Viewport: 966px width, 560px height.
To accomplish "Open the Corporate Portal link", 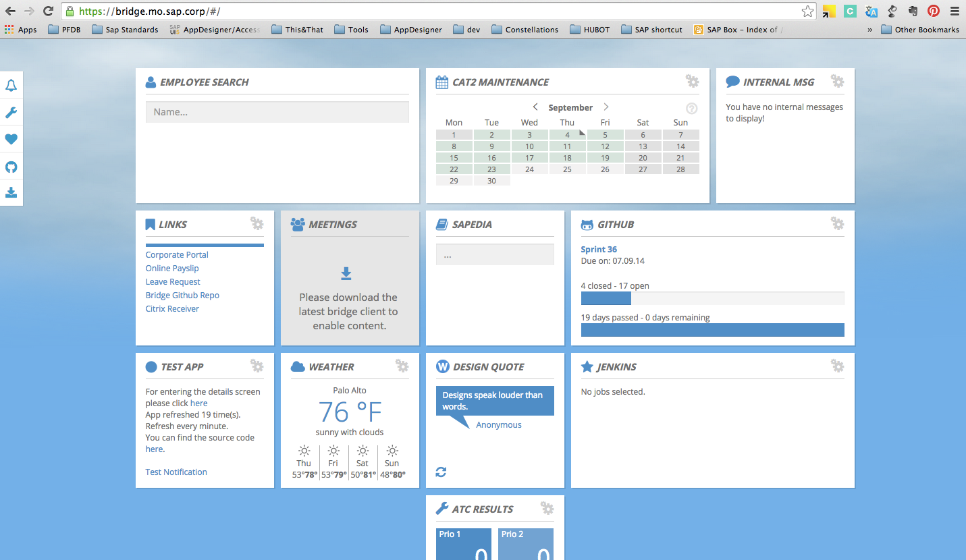I will (177, 255).
